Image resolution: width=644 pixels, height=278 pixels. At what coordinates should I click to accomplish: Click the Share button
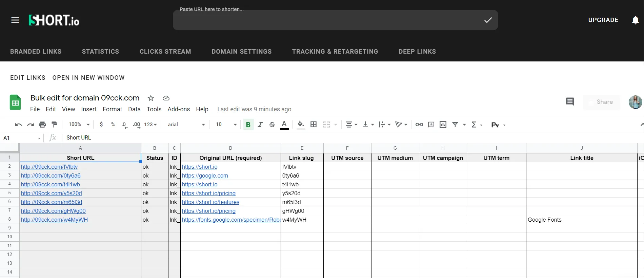[602, 102]
